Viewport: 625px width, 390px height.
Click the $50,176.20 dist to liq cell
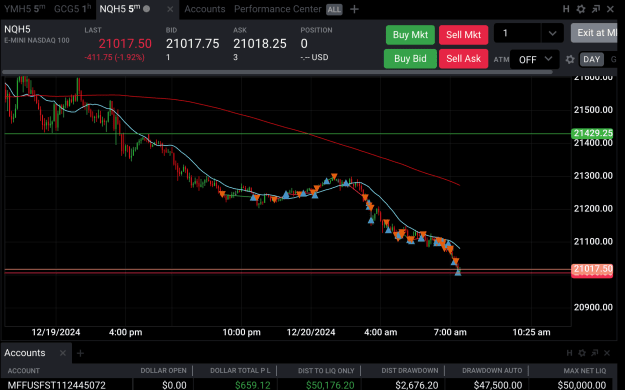coord(330,385)
